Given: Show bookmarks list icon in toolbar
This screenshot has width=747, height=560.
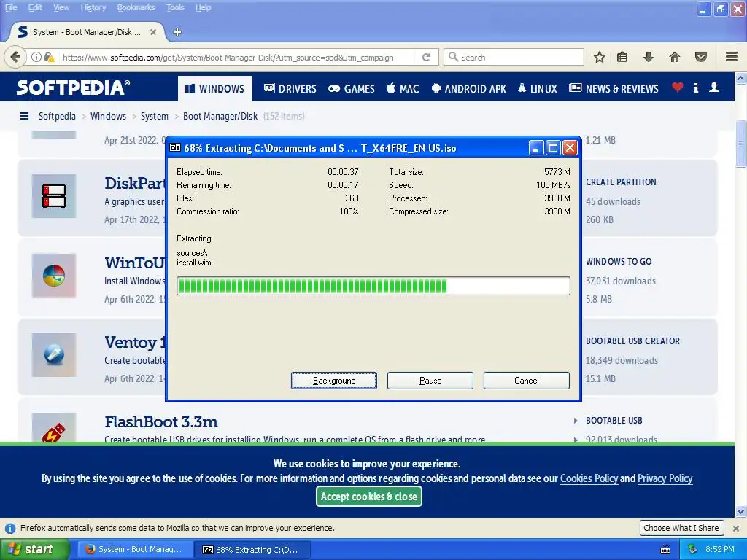Looking at the screenshot, I should [x=622, y=57].
